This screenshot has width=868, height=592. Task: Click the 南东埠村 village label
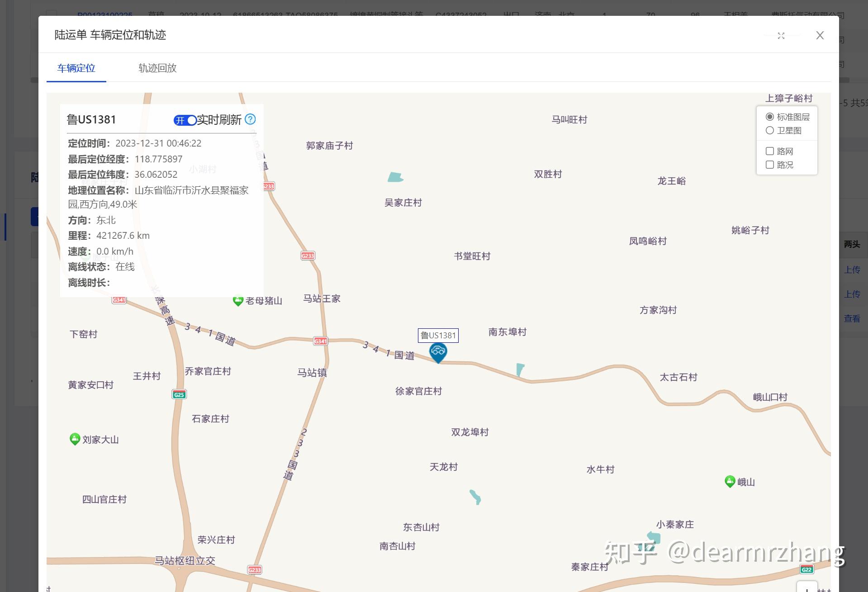pos(508,332)
